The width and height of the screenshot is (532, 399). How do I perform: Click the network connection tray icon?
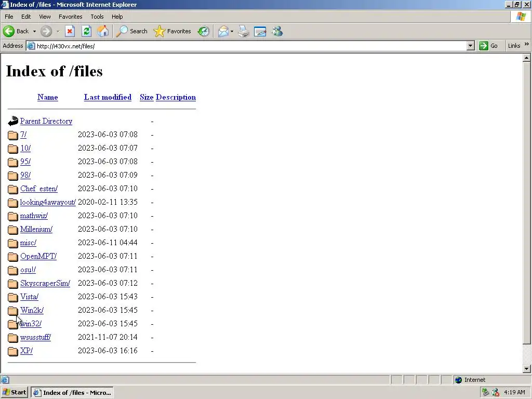[x=485, y=392]
